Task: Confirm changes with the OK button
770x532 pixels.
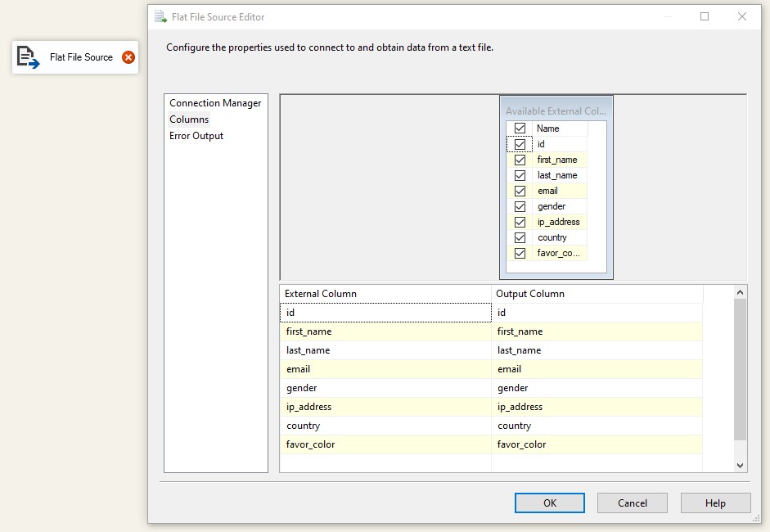Action: (x=549, y=503)
